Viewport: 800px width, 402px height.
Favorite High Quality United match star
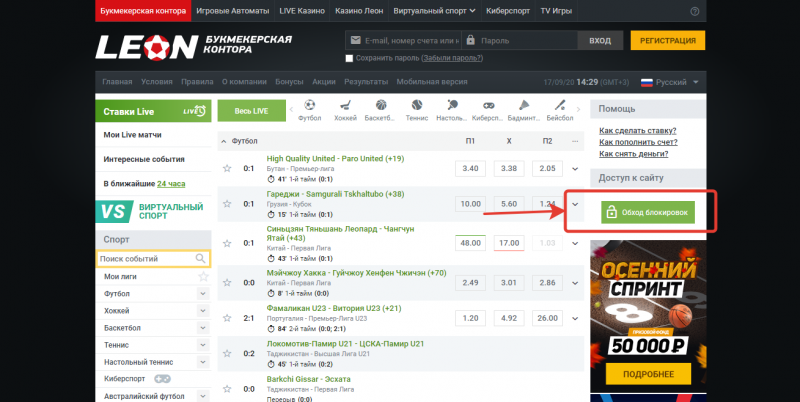point(227,168)
